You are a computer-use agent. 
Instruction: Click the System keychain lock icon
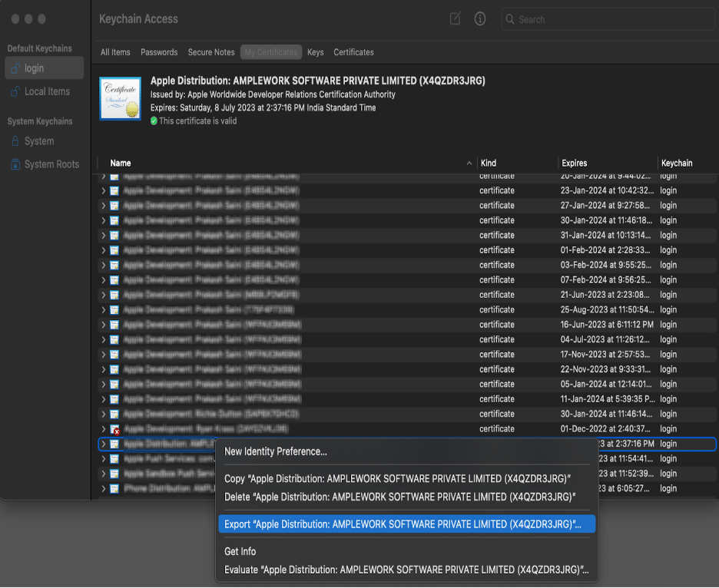coord(15,140)
